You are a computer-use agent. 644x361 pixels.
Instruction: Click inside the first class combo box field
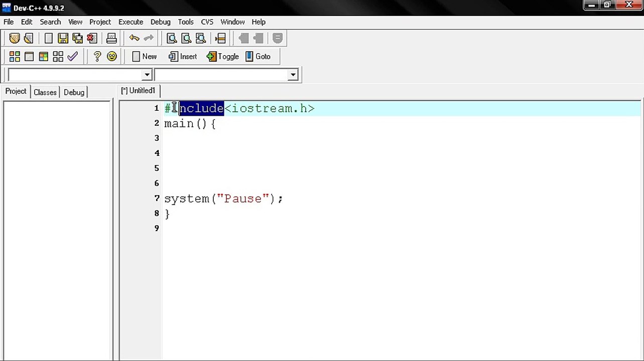tap(75, 75)
